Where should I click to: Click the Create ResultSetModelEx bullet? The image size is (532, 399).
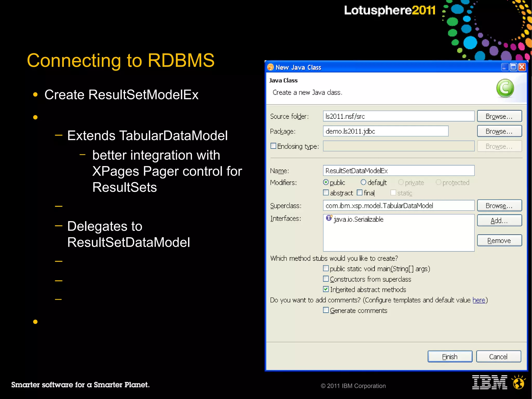coord(121,95)
